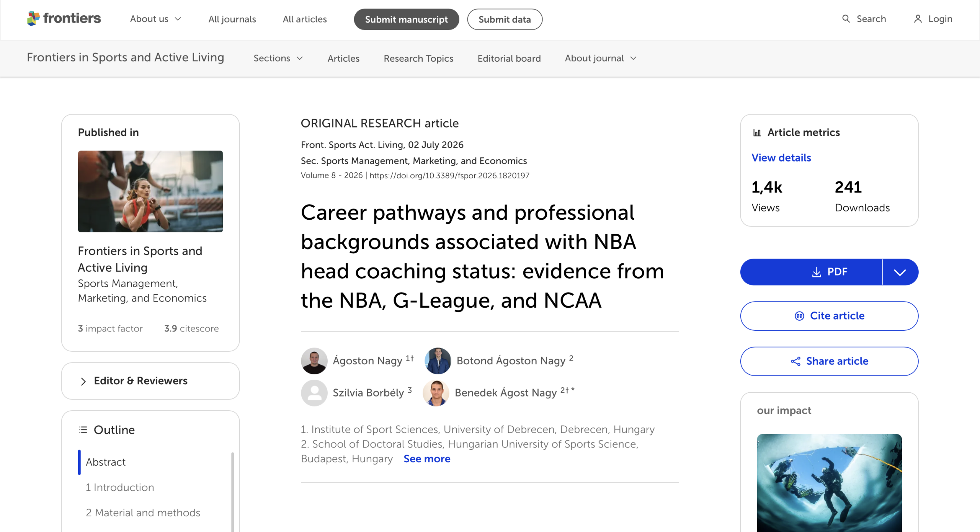Open Frontiers in Sports and Active Living header

[126, 57]
